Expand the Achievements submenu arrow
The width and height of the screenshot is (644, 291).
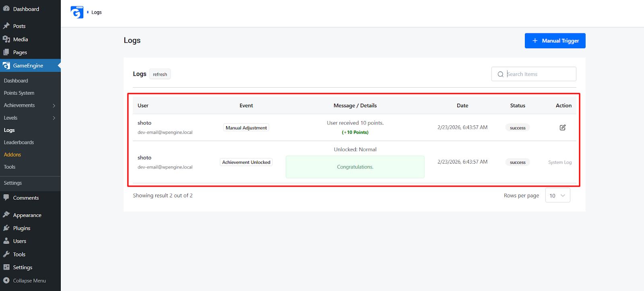coord(54,105)
